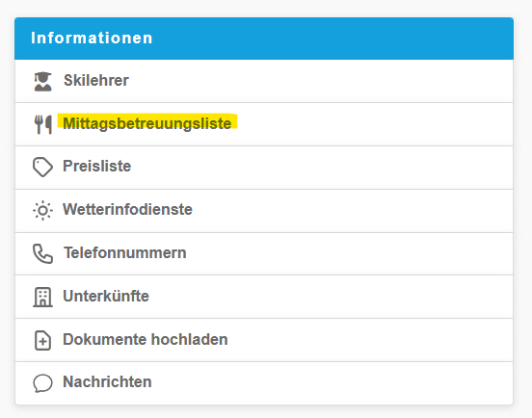This screenshot has width=532, height=418.
Task: Click the speech bubble messages icon
Action: click(x=42, y=383)
